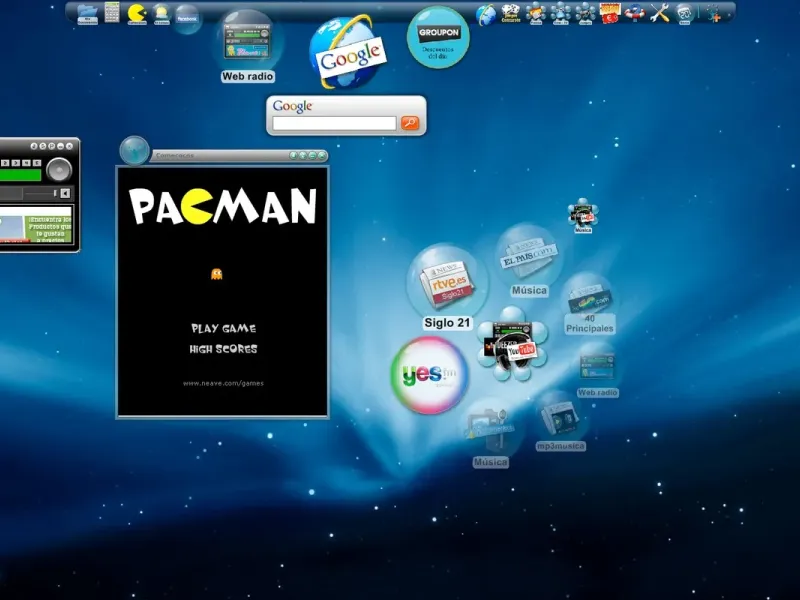Open the Groupon deals bubble
This screenshot has width=800, height=600.
coord(438,37)
